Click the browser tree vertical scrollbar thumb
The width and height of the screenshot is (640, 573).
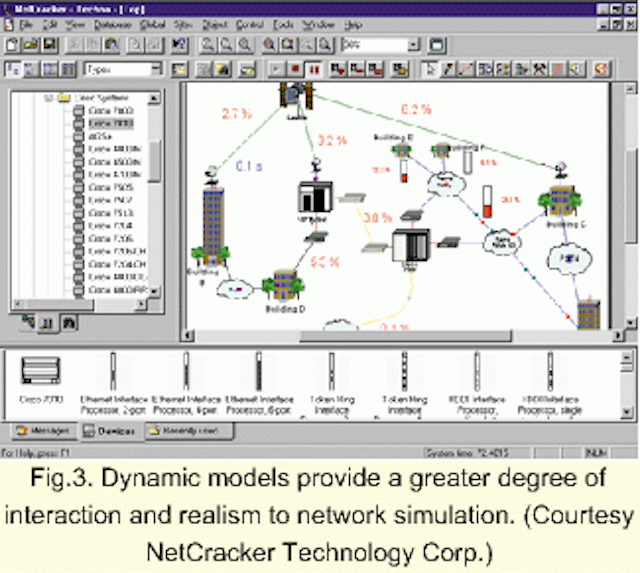click(154, 161)
